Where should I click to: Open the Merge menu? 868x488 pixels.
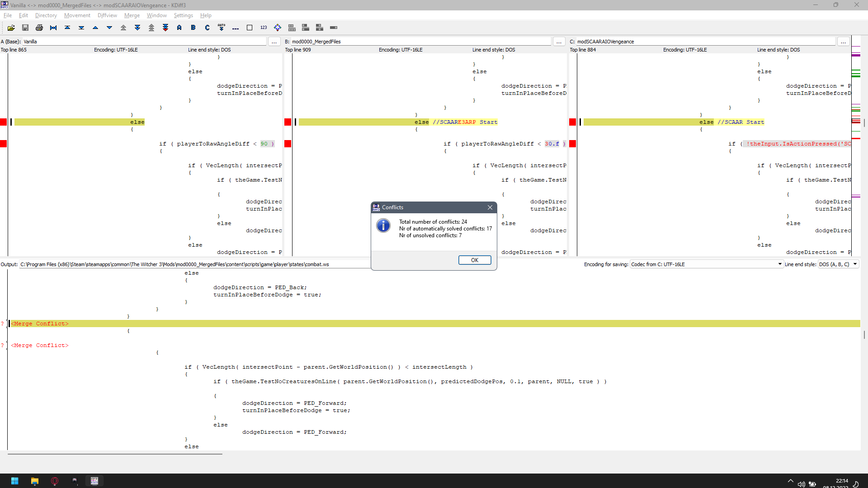[x=132, y=15]
